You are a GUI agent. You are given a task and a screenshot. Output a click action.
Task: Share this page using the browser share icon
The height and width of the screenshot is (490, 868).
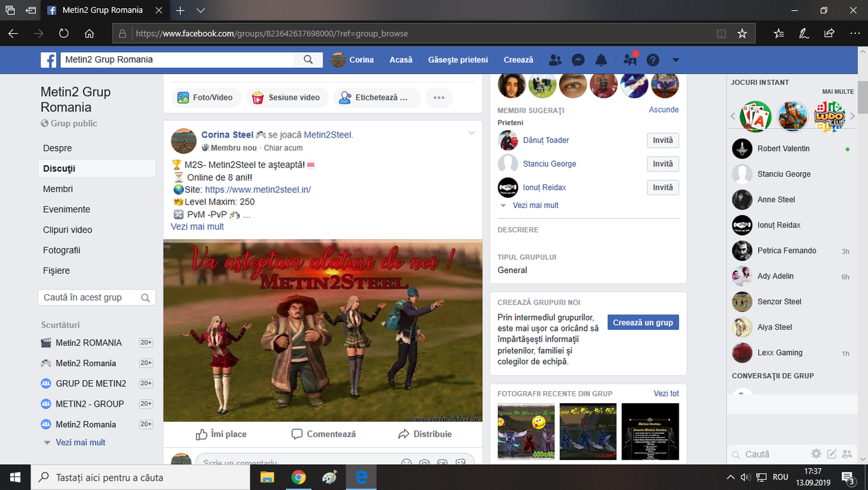coord(829,33)
